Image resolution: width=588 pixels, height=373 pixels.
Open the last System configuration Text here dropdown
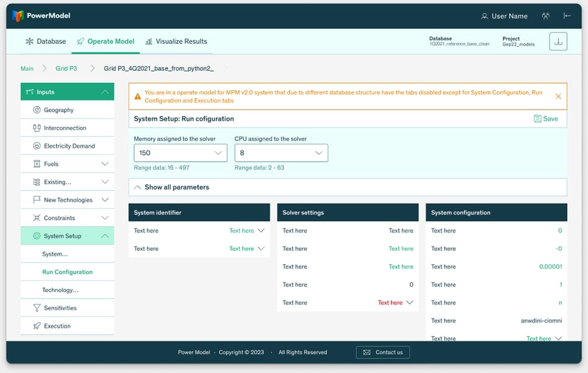pos(544,339)
